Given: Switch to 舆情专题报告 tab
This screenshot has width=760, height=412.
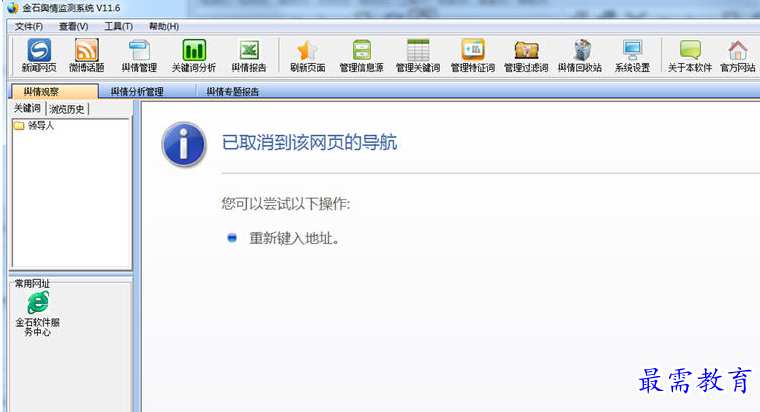Looking at the screenshot, I should tap(233, 92).
